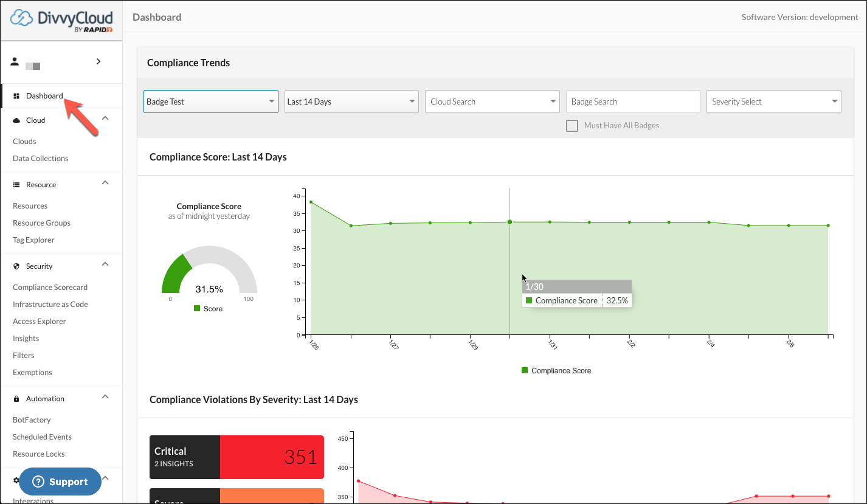Open the Last 14 Days dropdown
Screen dimensions: 867x504
coord(351,102)
